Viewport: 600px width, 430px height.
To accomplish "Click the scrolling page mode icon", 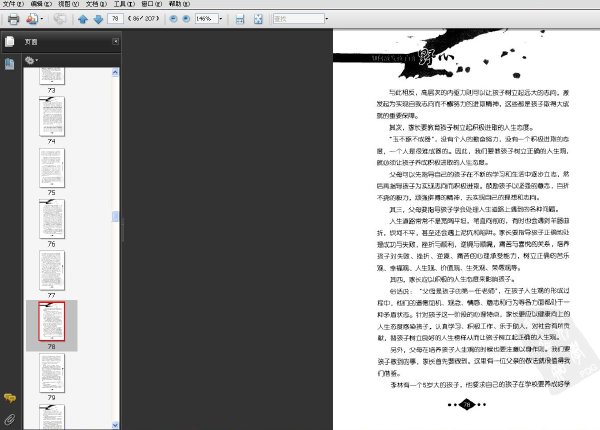I will pyautogui.click(x=240, y=19).
